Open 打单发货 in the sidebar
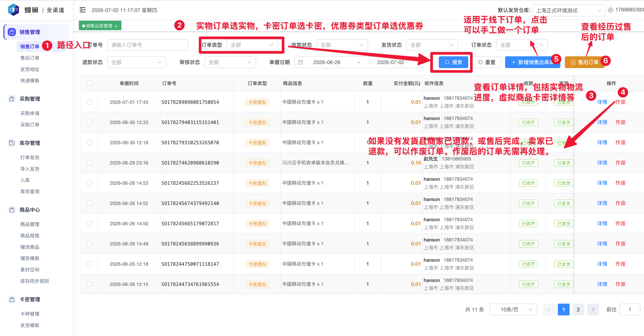The height and width of the screenshot is (336, 644). [x=30, y=157]
